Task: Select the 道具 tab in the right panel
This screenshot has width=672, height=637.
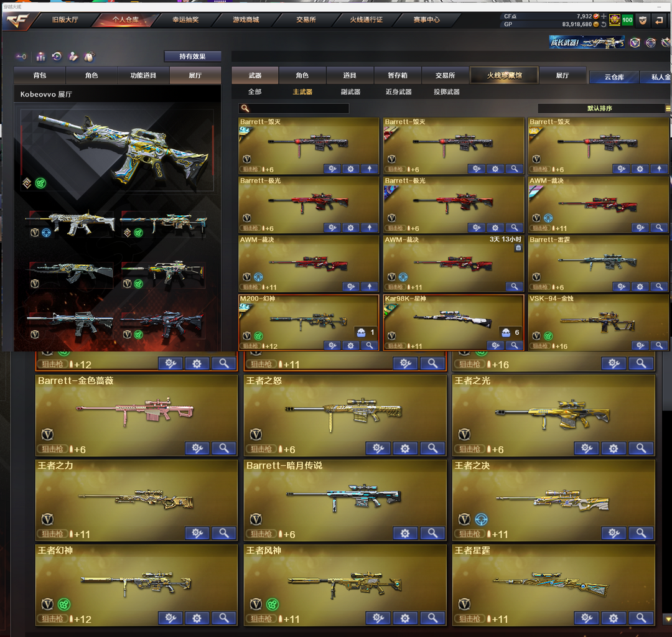Action: [350, 75]
